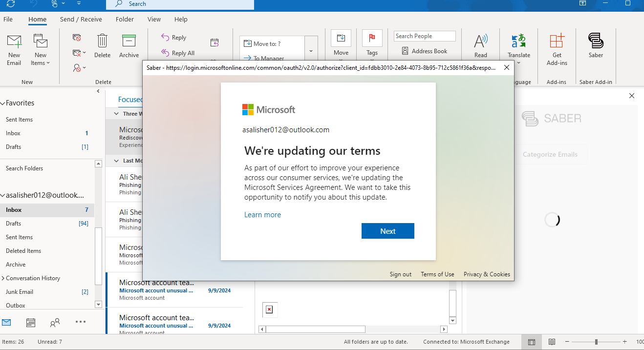
Task: Click the blocked image placeholder icon
Action: tap(269, 309)
